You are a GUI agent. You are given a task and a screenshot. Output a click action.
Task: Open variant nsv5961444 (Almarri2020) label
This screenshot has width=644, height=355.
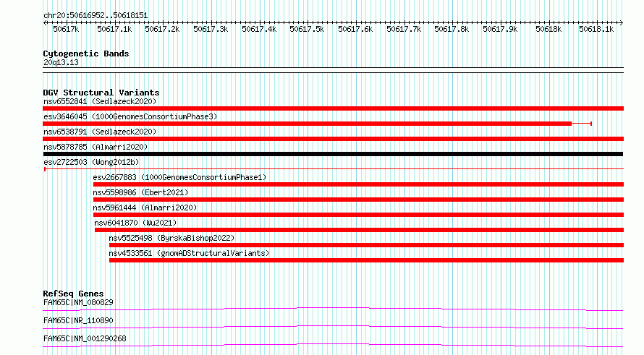(x=145, y=208)
